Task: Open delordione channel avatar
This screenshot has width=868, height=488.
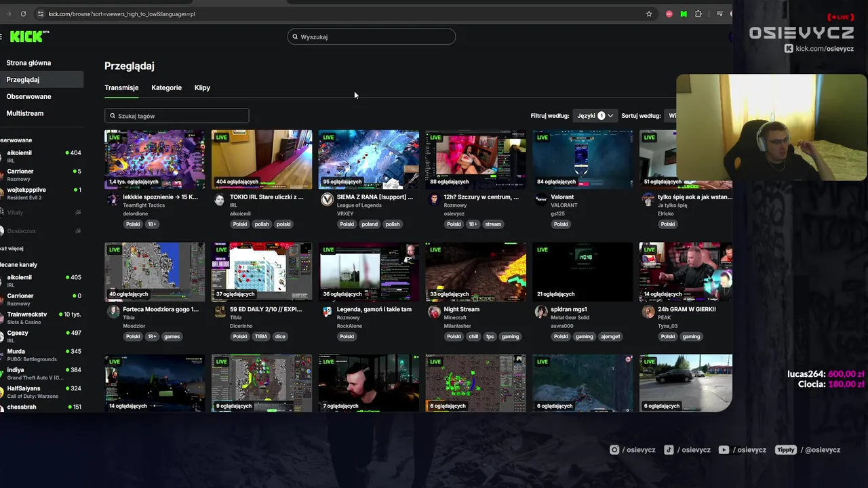Action: click(x=113, y=199)
